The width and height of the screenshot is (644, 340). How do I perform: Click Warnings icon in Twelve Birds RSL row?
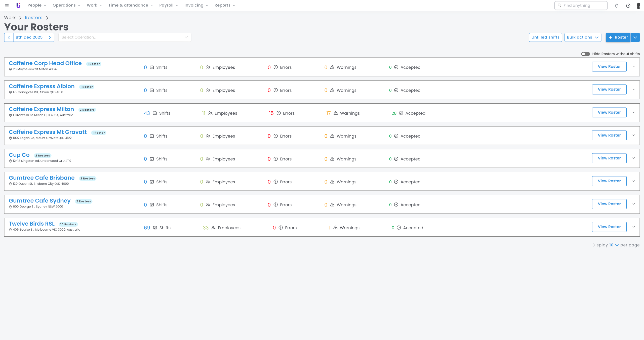335,228
